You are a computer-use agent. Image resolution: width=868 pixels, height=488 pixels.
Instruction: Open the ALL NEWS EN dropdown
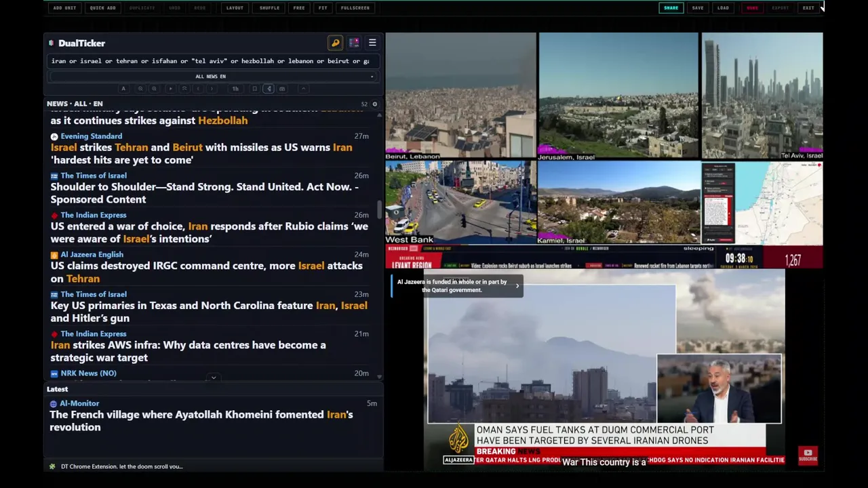[212, 77]
